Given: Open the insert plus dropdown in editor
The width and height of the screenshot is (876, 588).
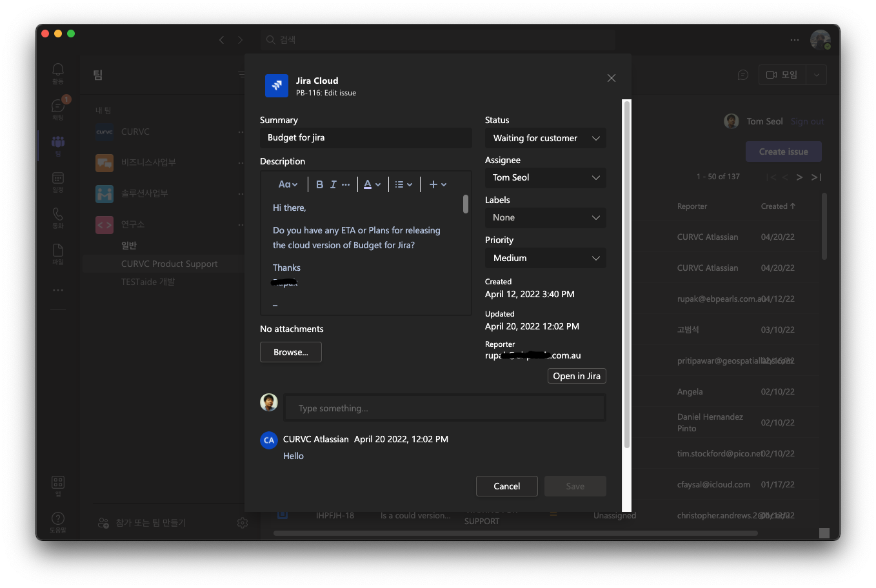Looking at the screenshot, I should [x=437, y=184].
